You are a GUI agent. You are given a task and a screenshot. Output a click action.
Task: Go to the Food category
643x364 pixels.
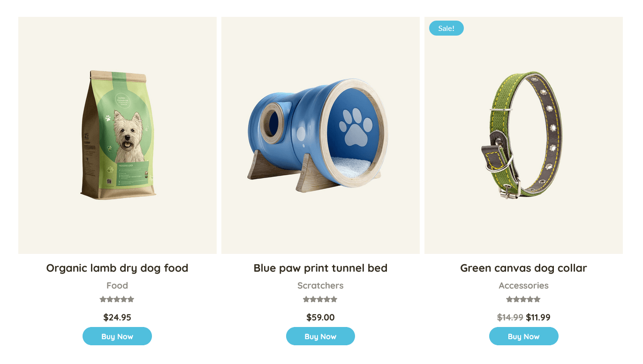click(x=117, y=285)
